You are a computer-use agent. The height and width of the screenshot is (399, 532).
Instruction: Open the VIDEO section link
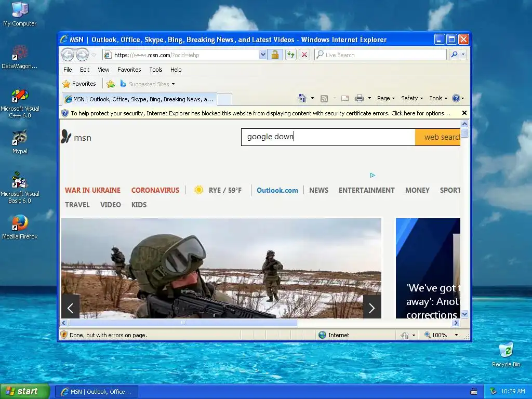(x=111, y=205)
